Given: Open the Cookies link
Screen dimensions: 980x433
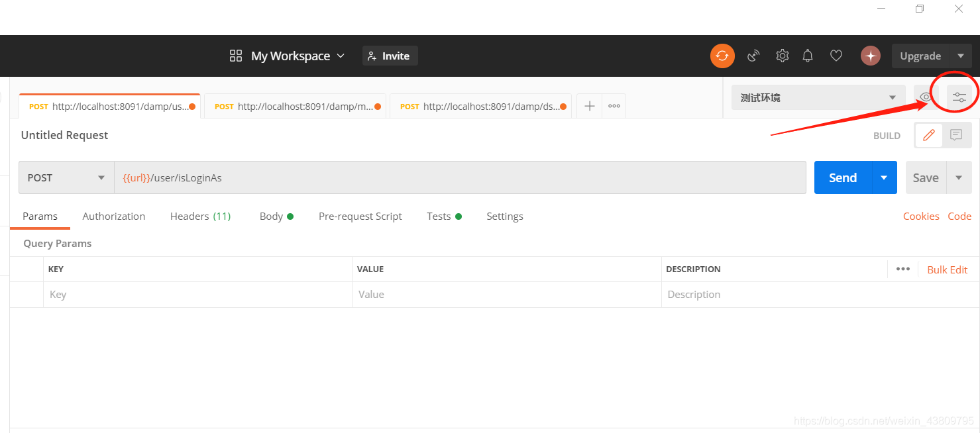Looking at the screenshot, I should pos(921,216).
